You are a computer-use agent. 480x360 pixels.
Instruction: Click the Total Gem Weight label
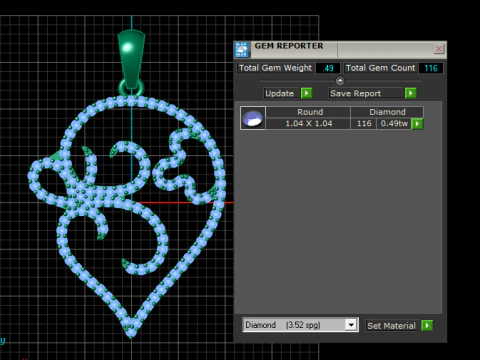point(275,68)
